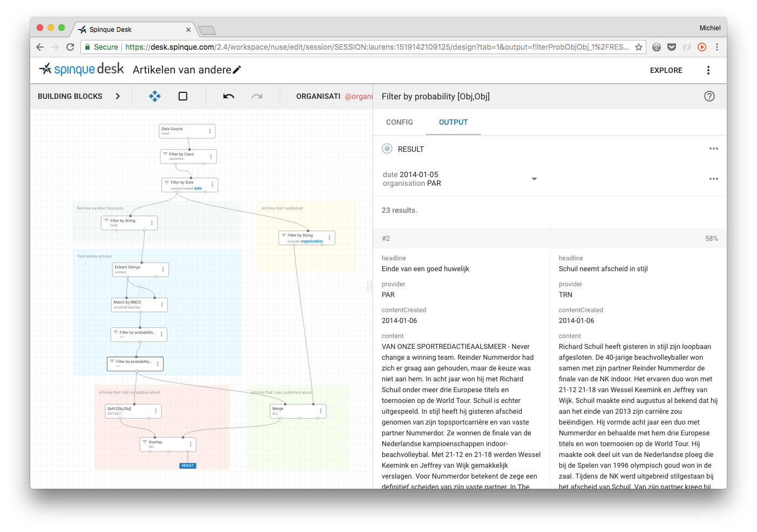
Task: Switch to the OUTPUT tab
Action: (454, 122)
